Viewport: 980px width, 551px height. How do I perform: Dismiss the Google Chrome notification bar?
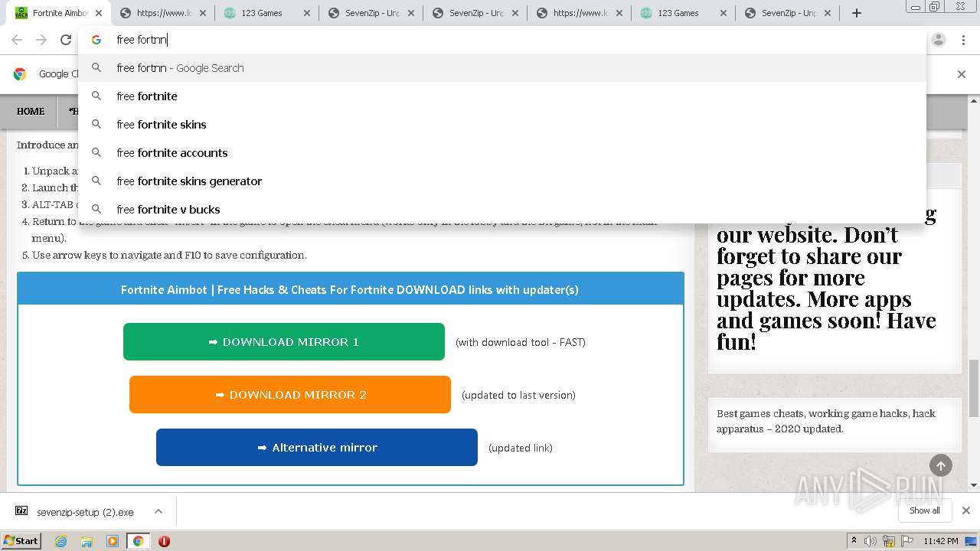[x=962, y=74]
